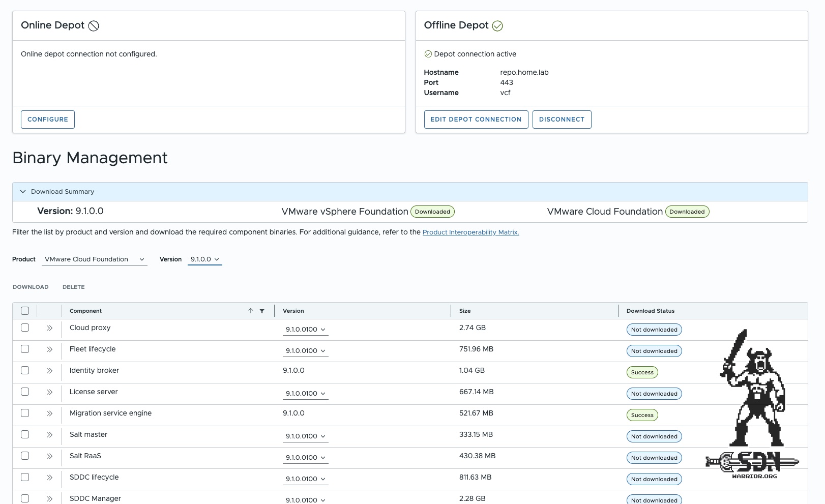
Task: Open the Product Interoperability Matrix link
Action: [x=471, y=232]
